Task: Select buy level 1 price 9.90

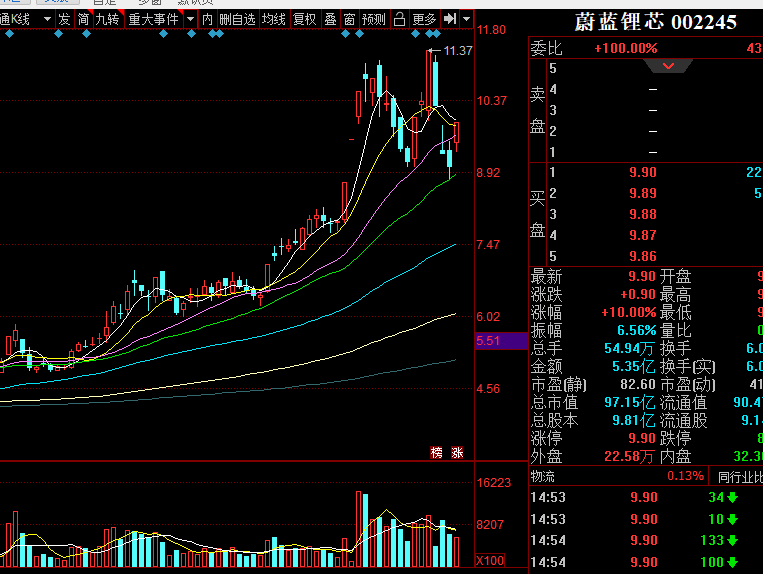Action: click(x=643, y=172)
